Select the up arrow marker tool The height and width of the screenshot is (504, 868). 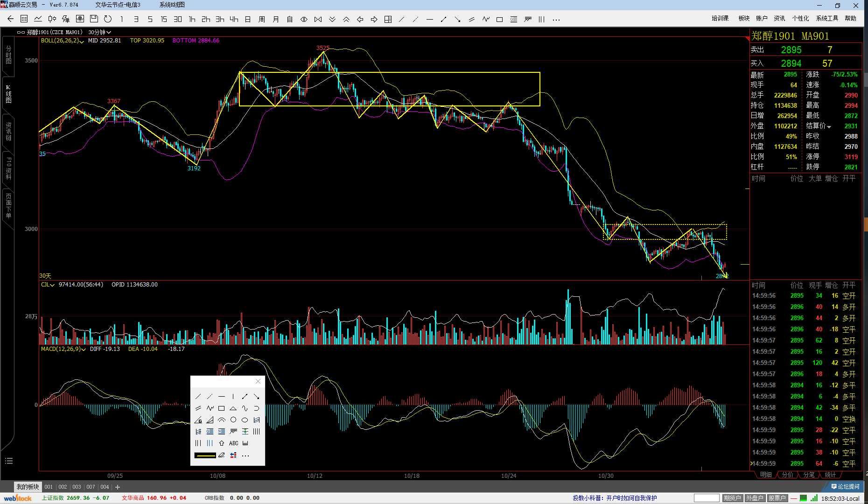[222, 443]
